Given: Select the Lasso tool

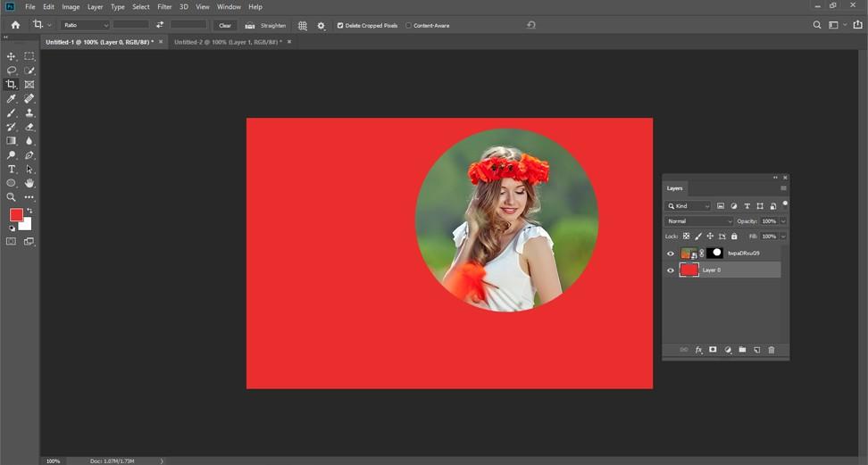Looking at the screenshot, I should coord(11,71).
